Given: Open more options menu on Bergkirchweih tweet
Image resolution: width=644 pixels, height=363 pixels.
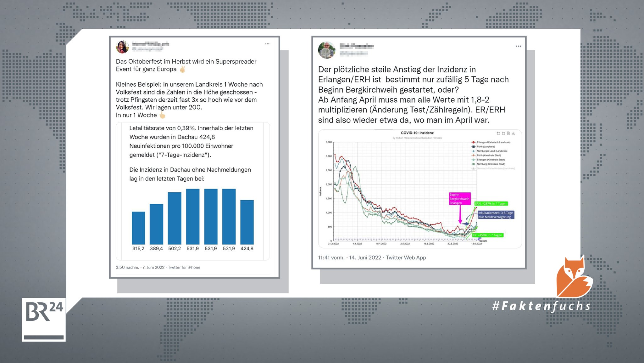Looking at the screenshot, I should 519,46.
